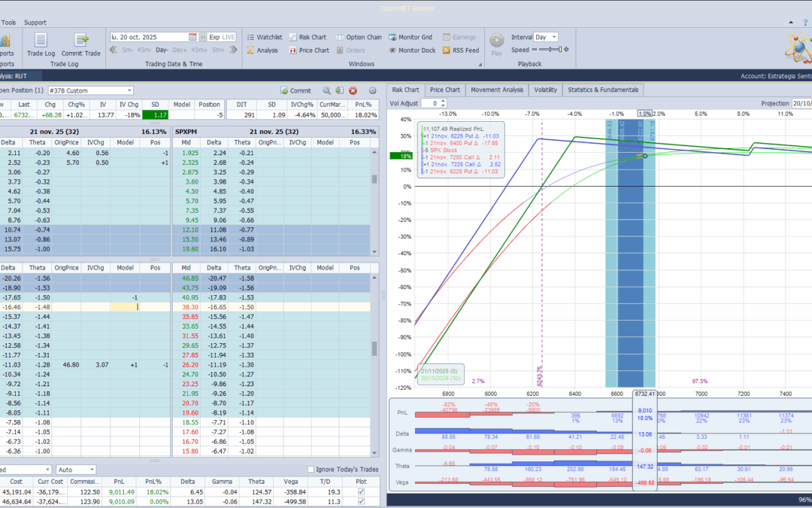Click the help icon in the ribbon corner
This screenshot has width=812, height=508.
point(805,23)
